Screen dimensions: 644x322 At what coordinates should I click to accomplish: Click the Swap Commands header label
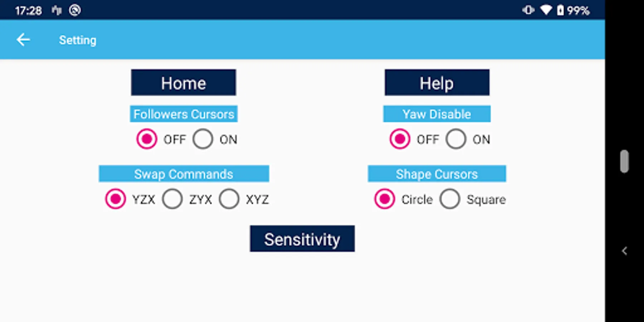coord(184,174)
